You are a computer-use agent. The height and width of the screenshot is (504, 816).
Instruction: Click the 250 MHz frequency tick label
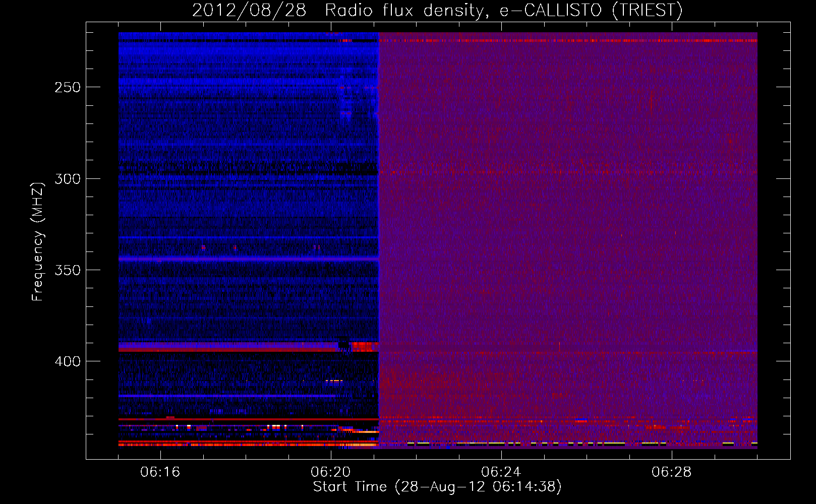[x=68, y=87]
